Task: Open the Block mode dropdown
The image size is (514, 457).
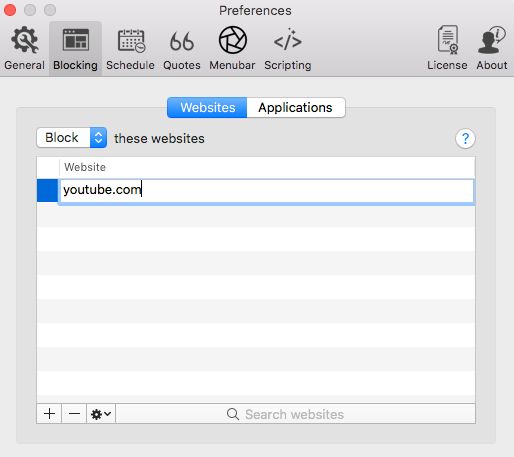Action: 72,137
